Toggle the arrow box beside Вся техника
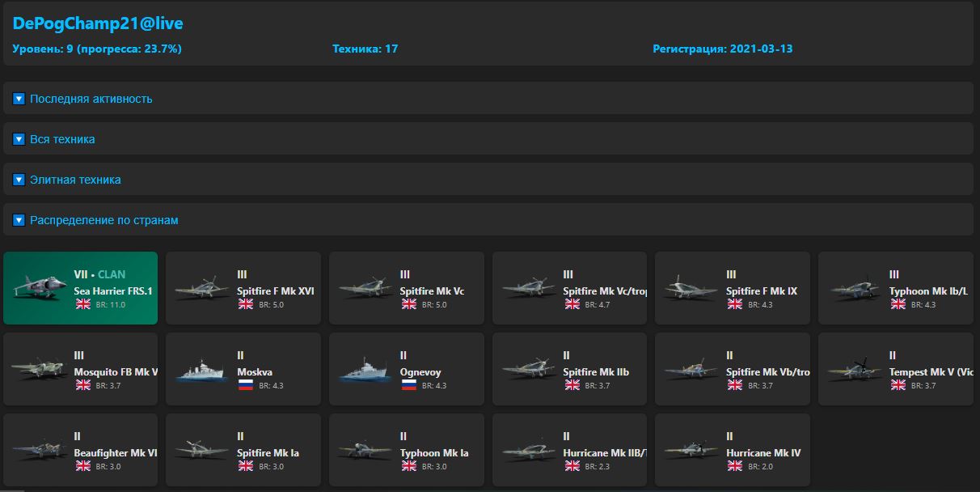The image size is (980, 492). coord(19,139)
